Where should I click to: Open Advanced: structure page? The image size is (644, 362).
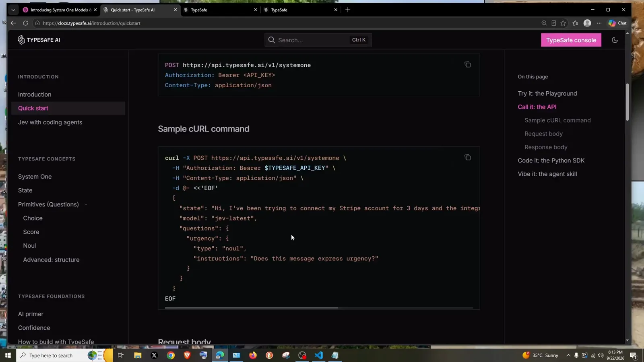tap(51, 260)
